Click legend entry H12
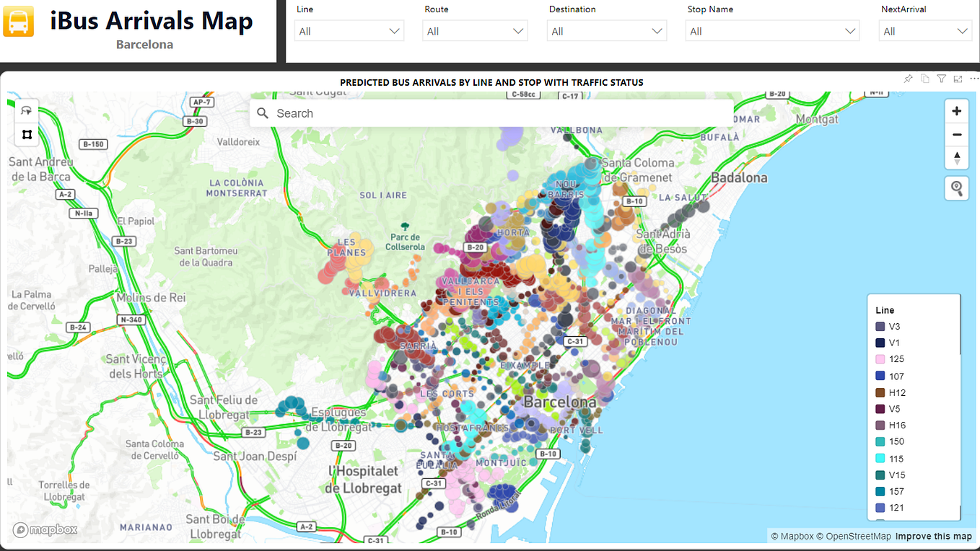Screen dimensions: 980x551 click(x=891, y=393)
